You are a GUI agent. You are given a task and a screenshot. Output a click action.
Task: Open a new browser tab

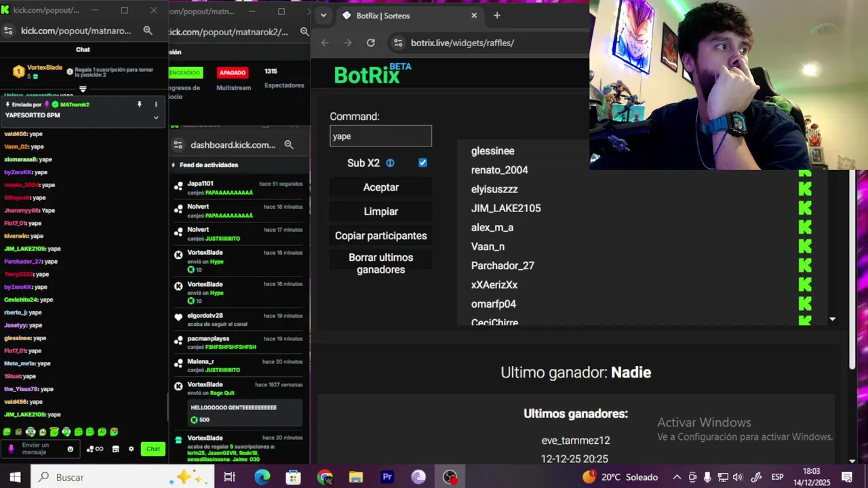click(497, 16)
